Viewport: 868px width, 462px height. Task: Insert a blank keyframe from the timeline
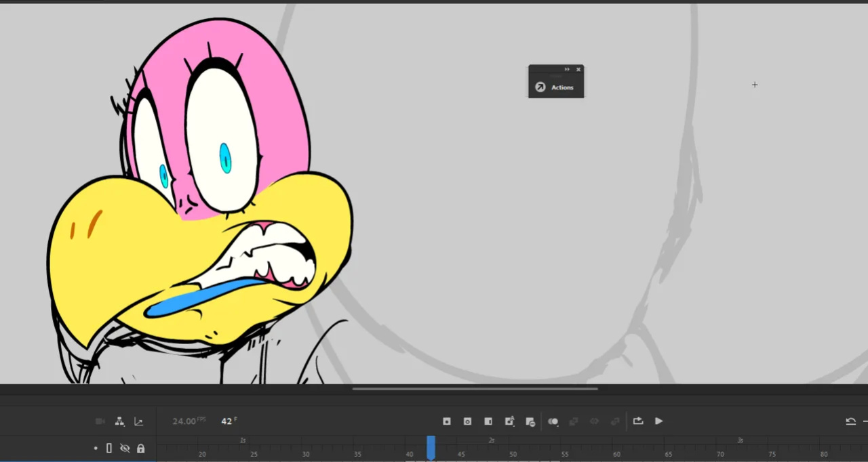[467, 421]
